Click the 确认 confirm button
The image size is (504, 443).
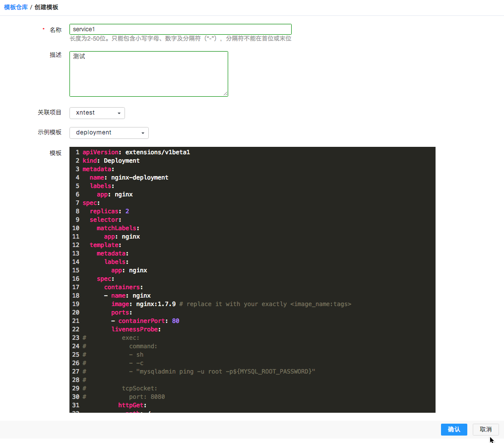(454, 430)
